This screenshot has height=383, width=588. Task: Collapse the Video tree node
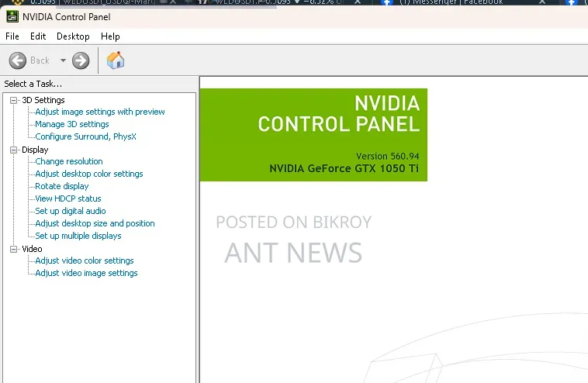[13, 249]
